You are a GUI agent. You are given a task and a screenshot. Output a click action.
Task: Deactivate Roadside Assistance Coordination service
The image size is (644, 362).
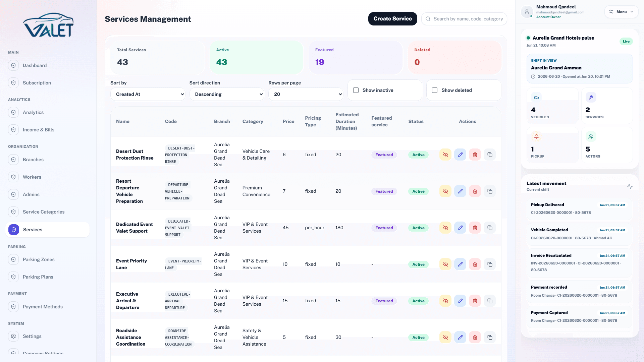pos(445,337)
